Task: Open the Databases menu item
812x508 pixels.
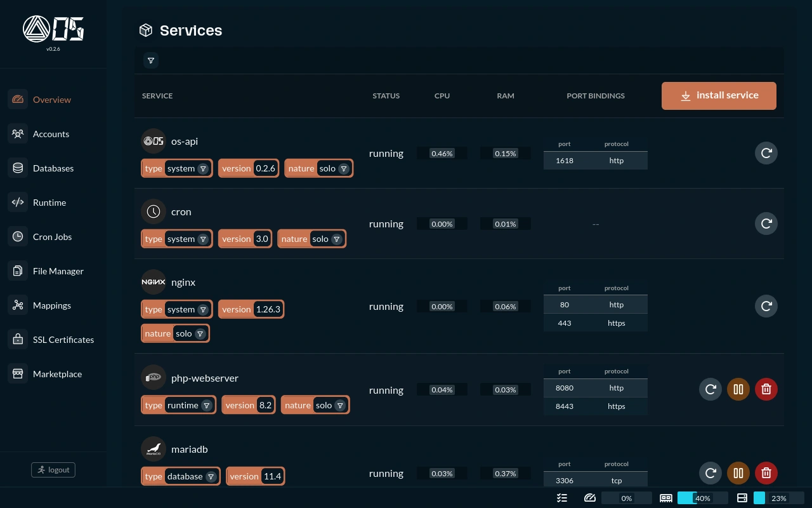Action: (53, 168)
